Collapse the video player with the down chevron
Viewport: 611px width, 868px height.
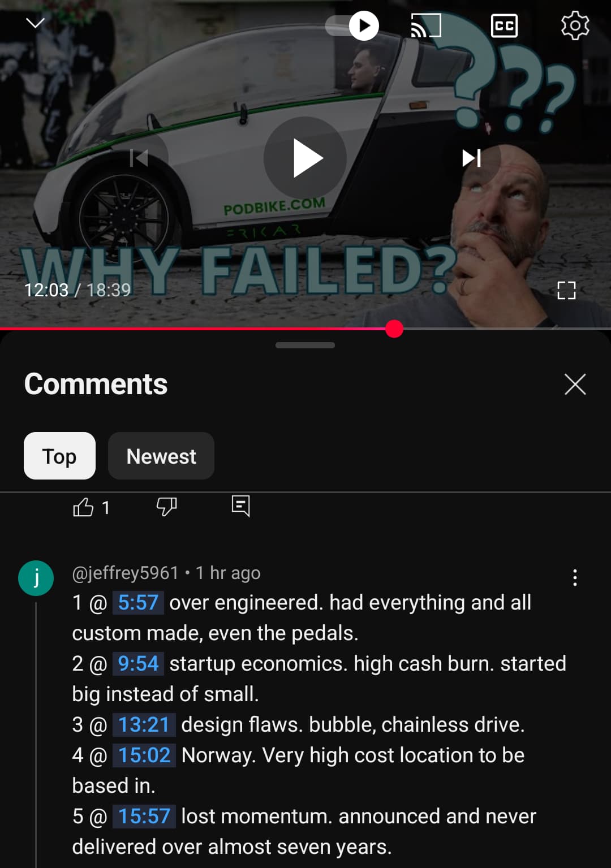[36, 23]
